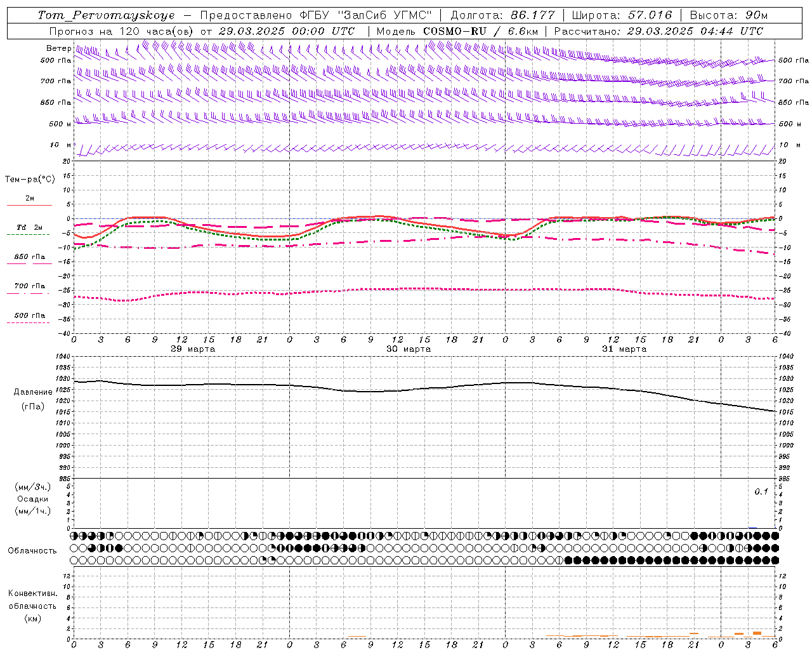Click the Давление pressure panel label

(33, 392)
